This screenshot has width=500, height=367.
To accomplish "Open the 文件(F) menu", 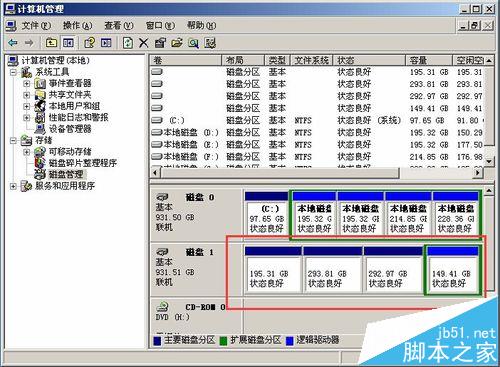I will (36, 26).
